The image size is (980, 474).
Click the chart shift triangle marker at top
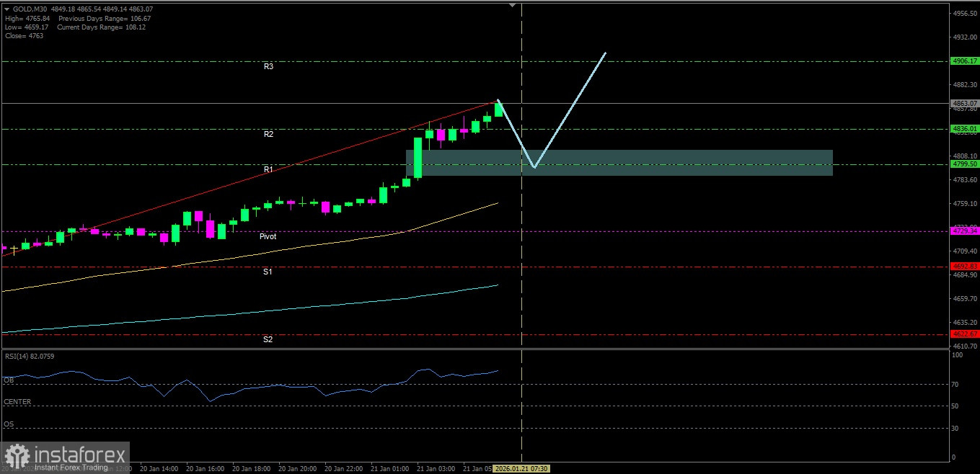tap(512, 5)
